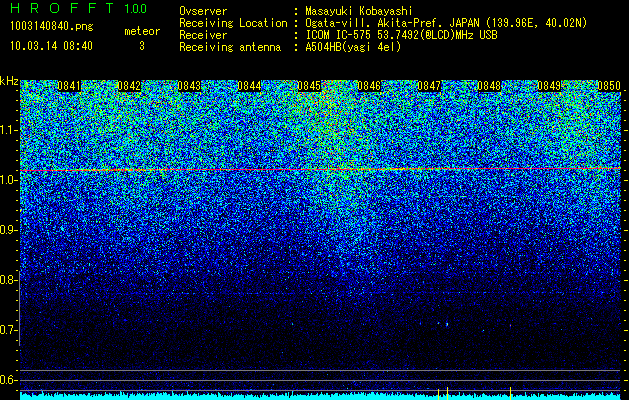Click the 0848 time marker

coord(489,86)
